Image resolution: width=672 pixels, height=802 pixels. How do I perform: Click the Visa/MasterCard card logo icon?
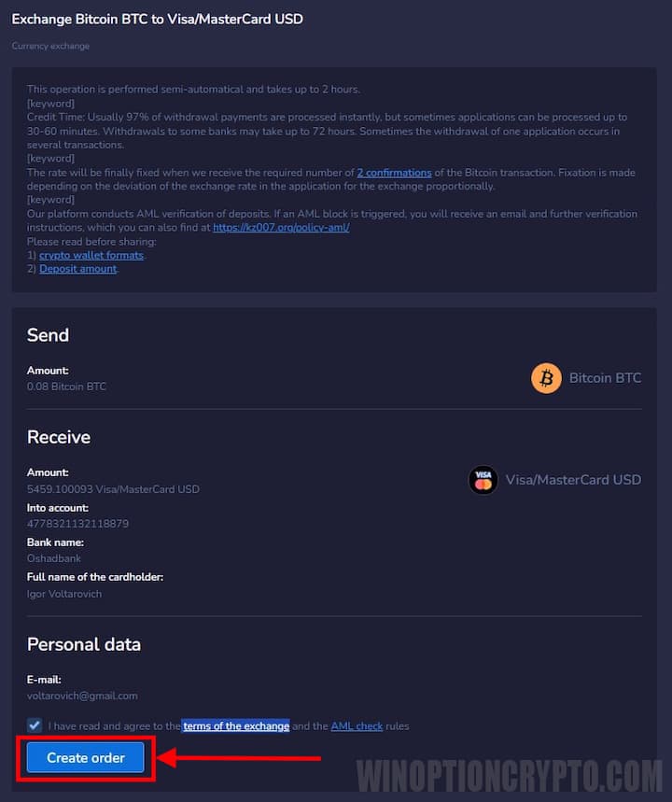pos(483,480)
